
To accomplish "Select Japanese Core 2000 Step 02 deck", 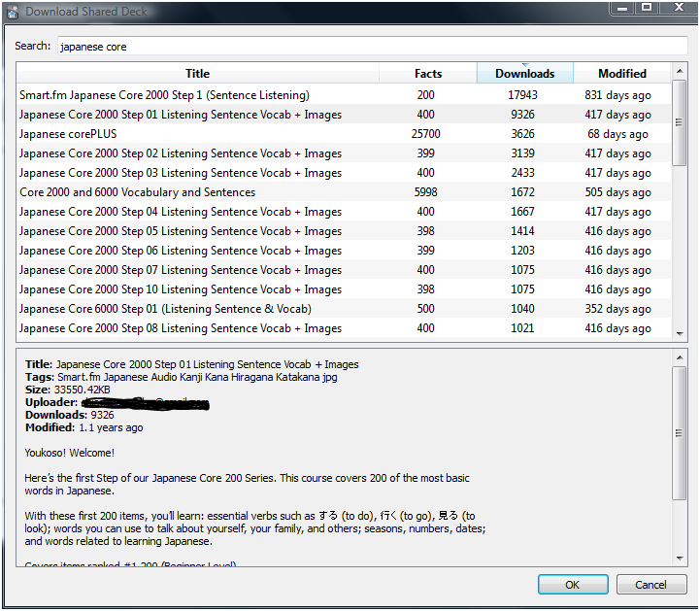I will click(180, 153).
